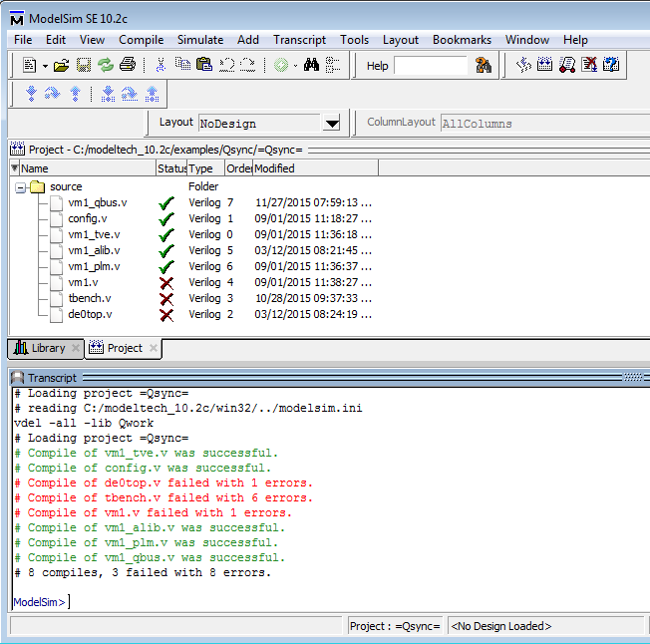
Task: Click the Open file folder icon
Action: tap(62, 66)
